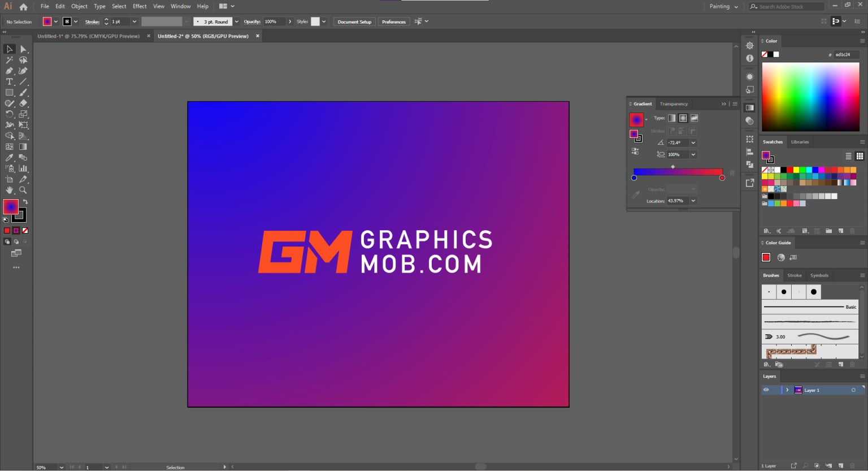Activate the Type tool
The image size is (868, 471).
click(9, 81)
